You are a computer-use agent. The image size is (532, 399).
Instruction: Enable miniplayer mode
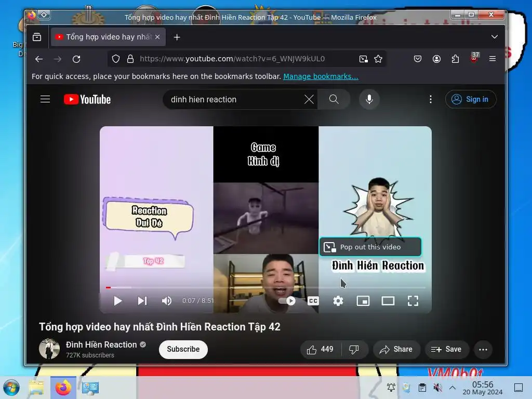[x=363, y=301]
